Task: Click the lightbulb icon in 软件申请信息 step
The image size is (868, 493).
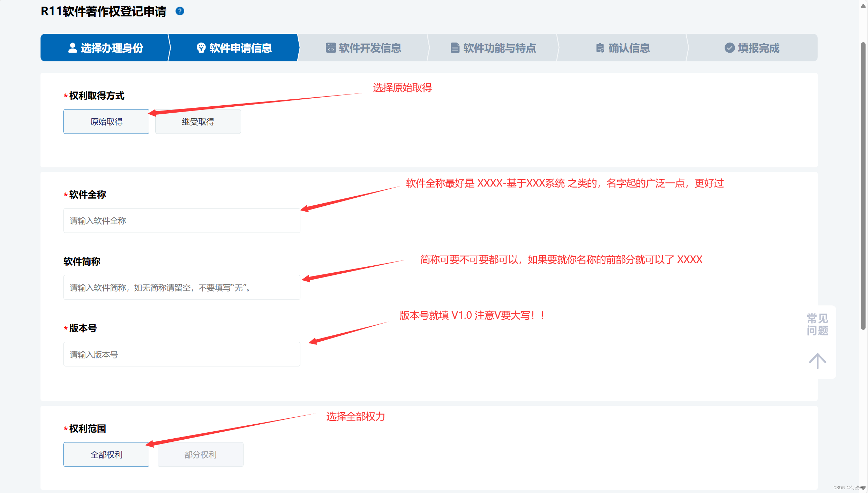Action: pos(201,48)
